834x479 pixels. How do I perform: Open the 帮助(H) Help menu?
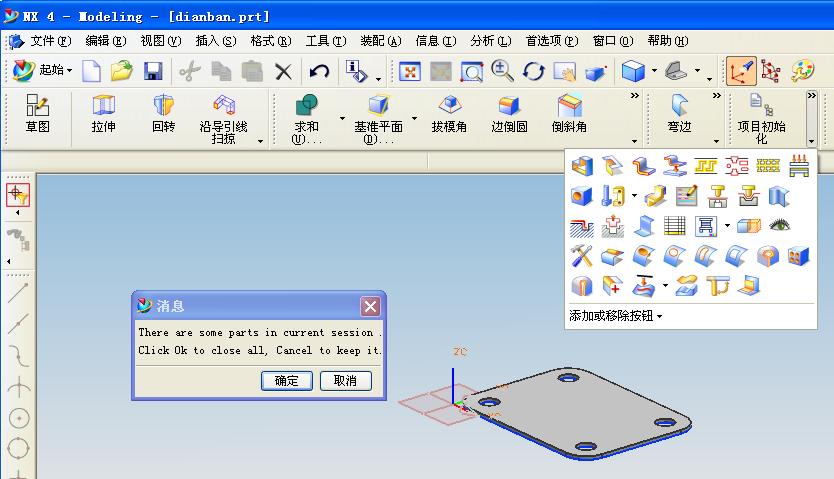[x=668, y=41]
